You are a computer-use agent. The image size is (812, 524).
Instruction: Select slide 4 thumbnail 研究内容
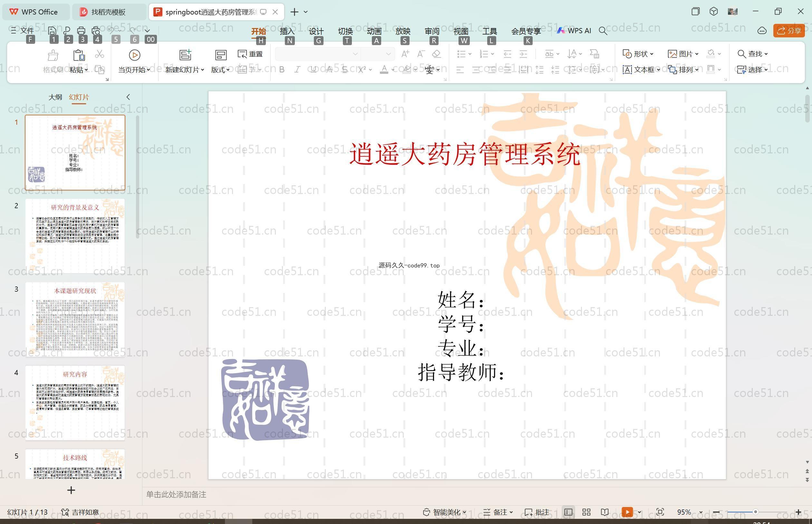(x=75, y=403)
